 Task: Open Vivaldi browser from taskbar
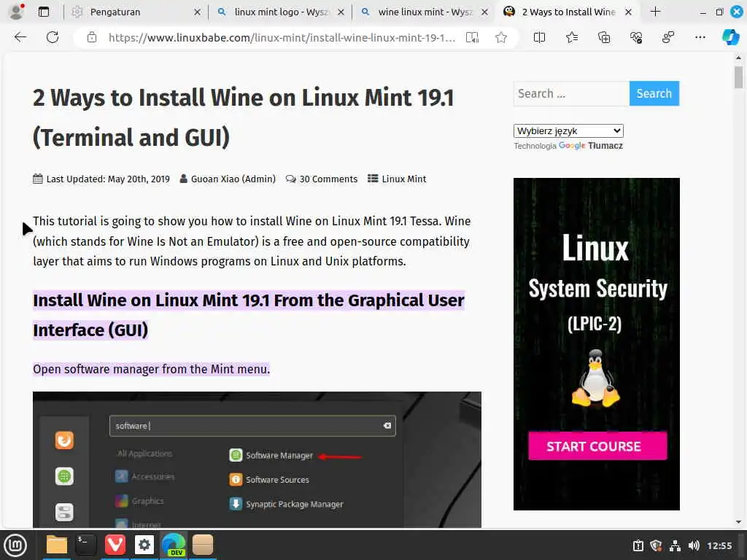[115, 545]
